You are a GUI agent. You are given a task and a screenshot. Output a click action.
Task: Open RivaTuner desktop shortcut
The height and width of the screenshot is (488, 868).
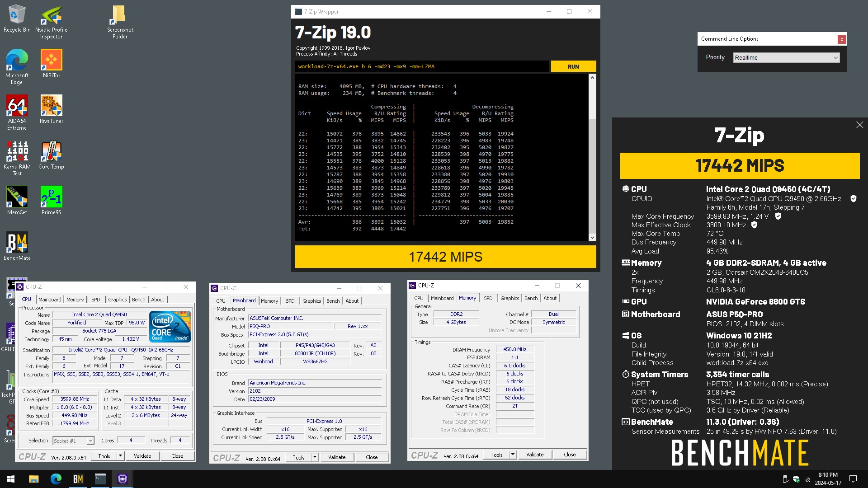[x=51, y=109]
